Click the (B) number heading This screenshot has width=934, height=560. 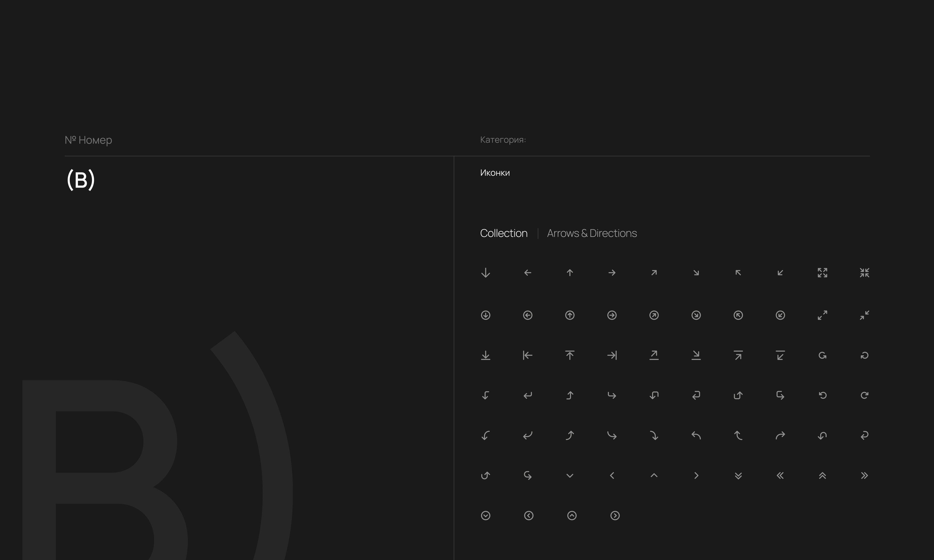click(81, 180)
